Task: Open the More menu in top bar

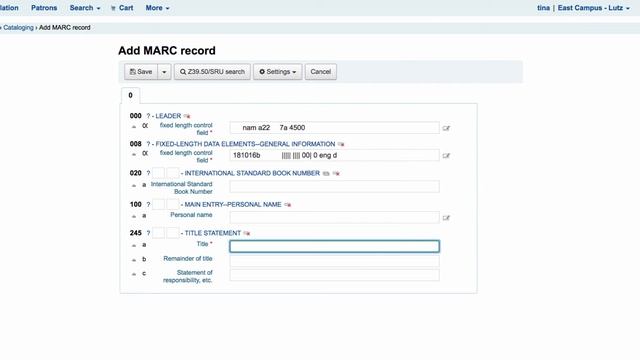Action: tap(157, 8)
